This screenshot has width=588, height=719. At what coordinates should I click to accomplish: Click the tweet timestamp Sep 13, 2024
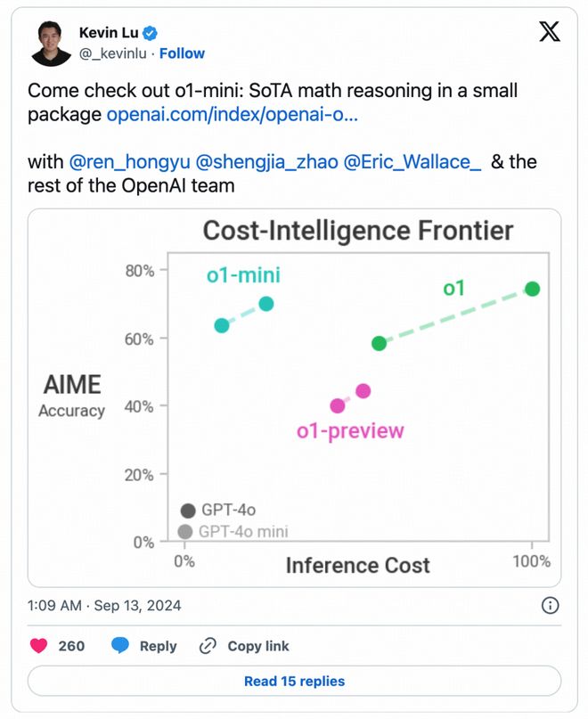tap(104, 606)
